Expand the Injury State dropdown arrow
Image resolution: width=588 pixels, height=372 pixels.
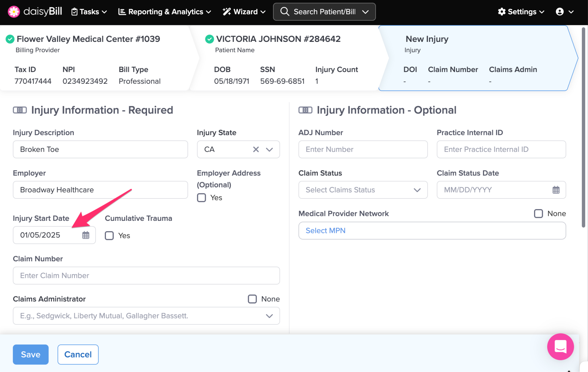pyautogui.click(x=269, y=149)
